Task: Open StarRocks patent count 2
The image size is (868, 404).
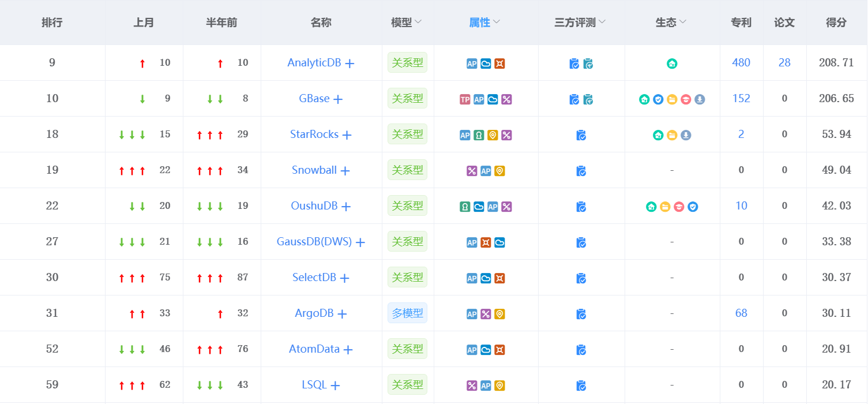Action: click(741, 134)
